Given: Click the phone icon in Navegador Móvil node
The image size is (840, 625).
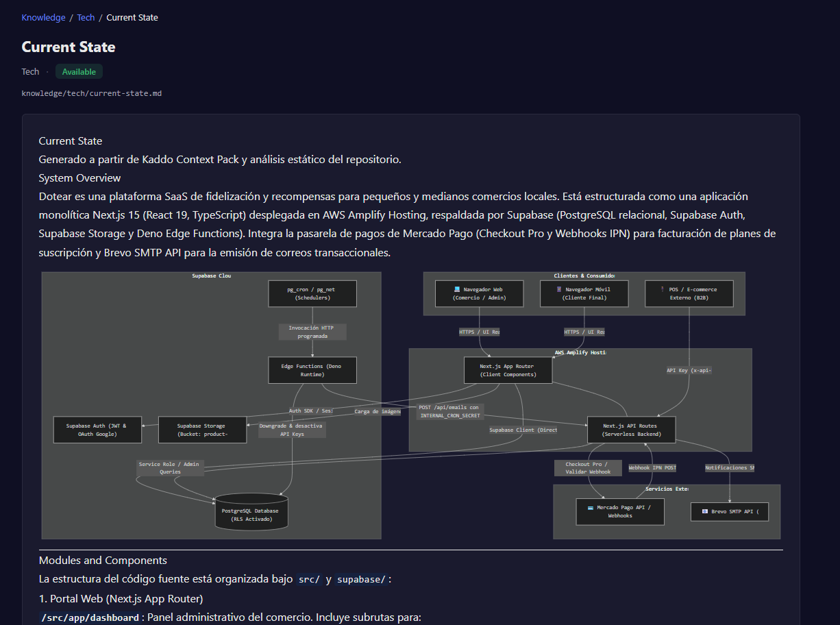Looking at the screenshot, I should click(x=559, y=289).
